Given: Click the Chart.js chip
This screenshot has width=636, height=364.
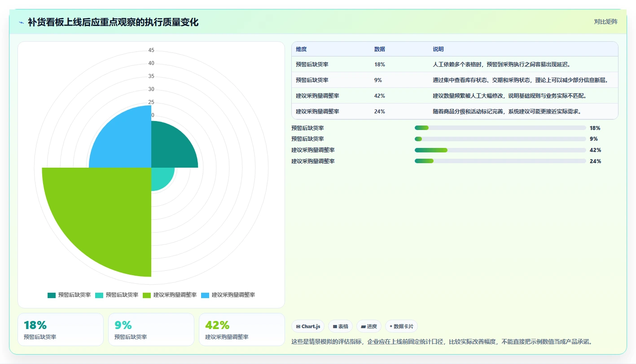Looking at the screenshot, I should [308, 326].
